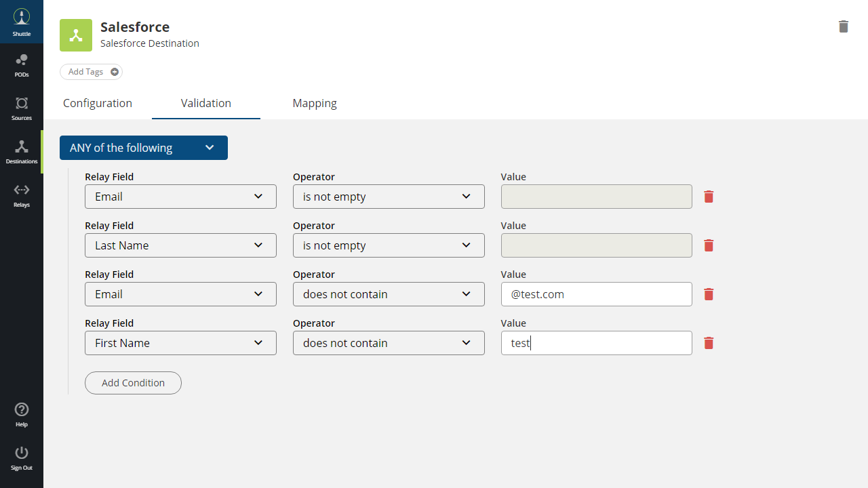Open the operator dropdown in the @test.com row
The height and width of the screenshot is (488, 868).
pos(389,294)
